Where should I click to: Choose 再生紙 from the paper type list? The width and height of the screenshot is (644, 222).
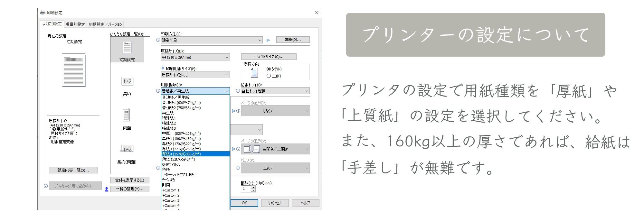pyautogui.click(x=195, y=113)
